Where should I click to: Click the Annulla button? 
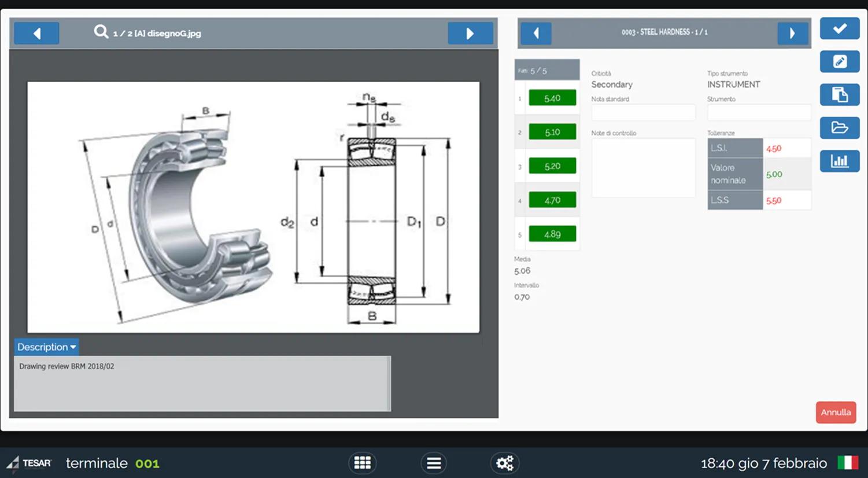click(x=836, y=413)
